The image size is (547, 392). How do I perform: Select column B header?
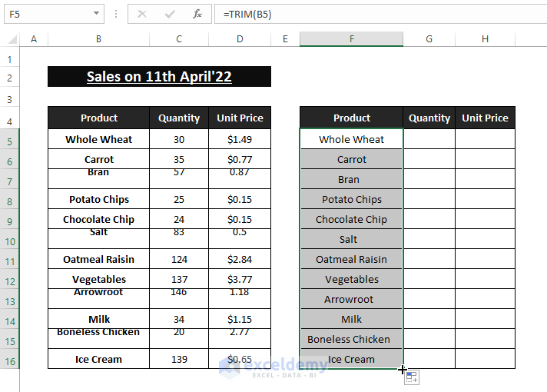(98, 39)
